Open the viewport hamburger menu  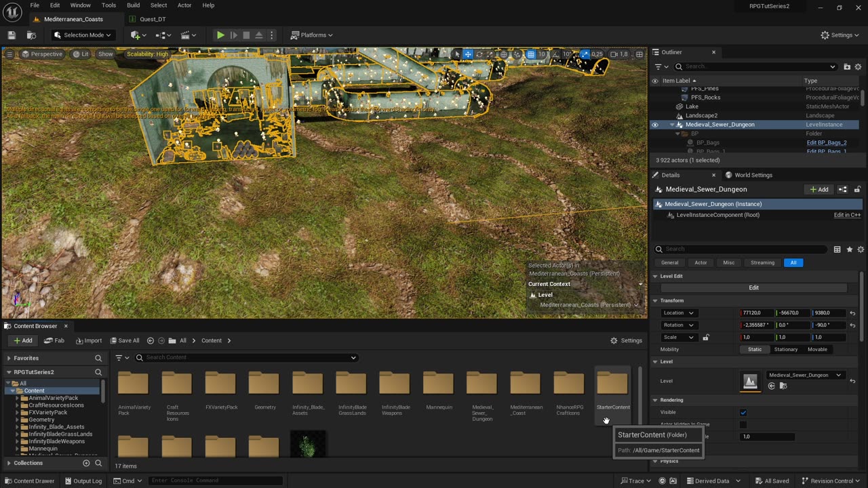pos(9,54)
